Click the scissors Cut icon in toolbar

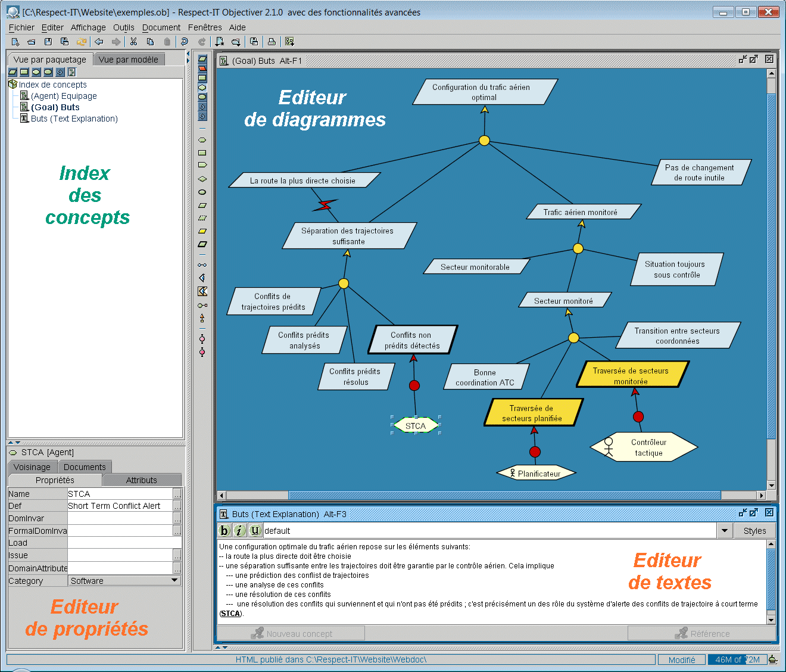(x=133, y=42)
